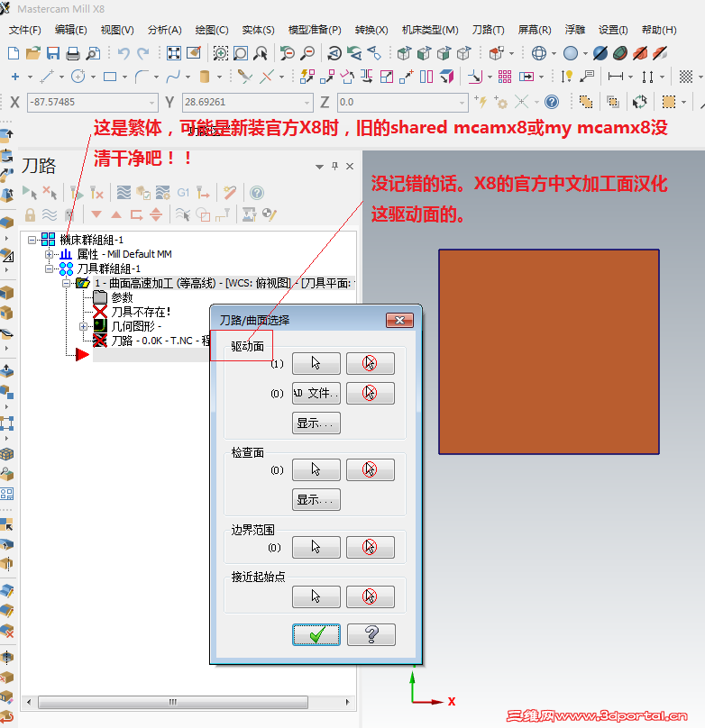The height and width of the screenshot is (728, 705).
Task: Click the Create rectangle tool icon
Action: pos(110,77)
